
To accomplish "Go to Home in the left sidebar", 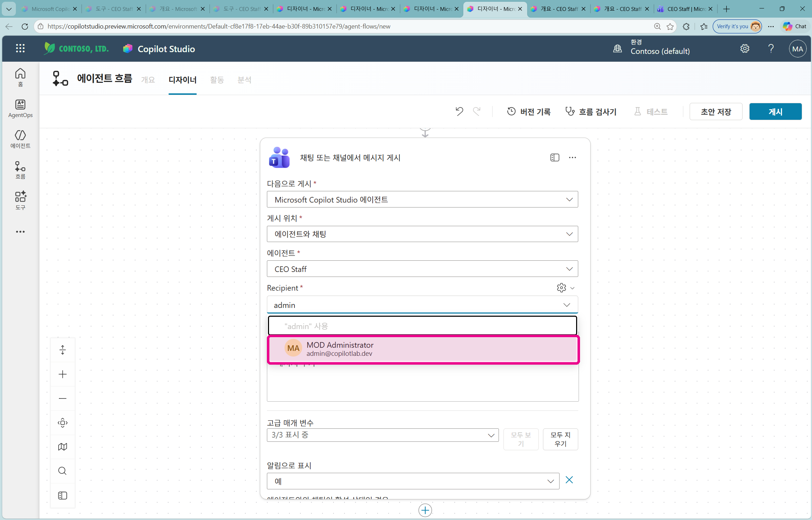I will coord(20,77).
